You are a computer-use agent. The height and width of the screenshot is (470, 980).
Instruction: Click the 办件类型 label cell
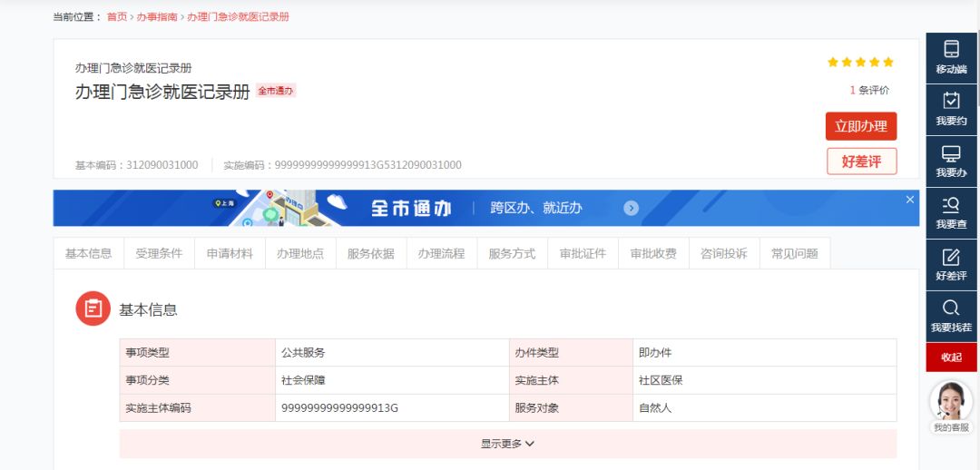tap(572, 352)
